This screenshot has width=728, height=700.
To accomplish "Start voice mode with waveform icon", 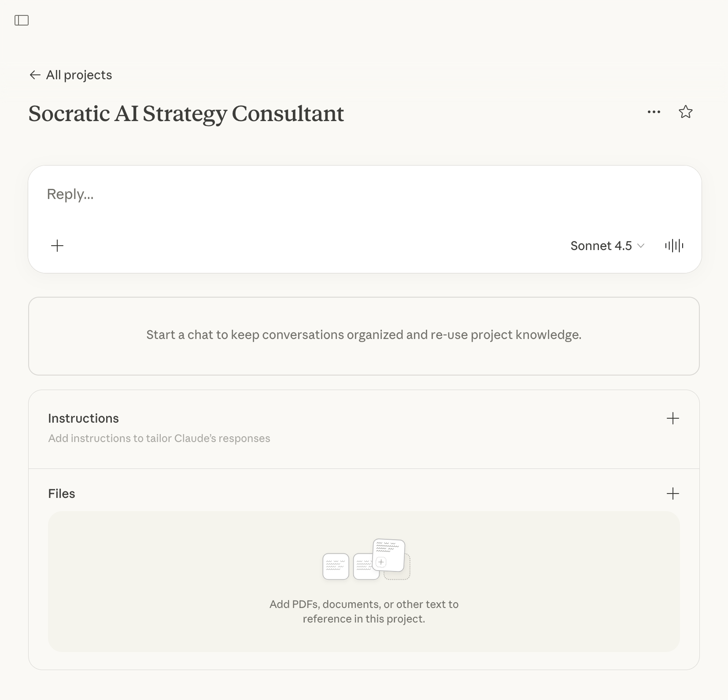I will click(674, 246).
